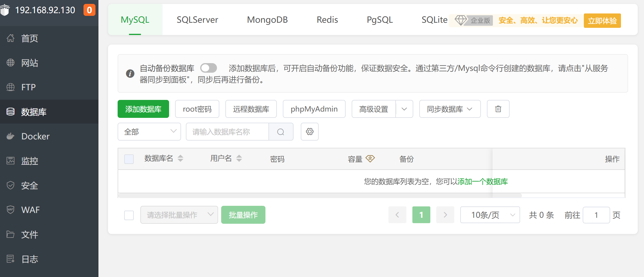Image resolution: width=644 pixels, height=277 pixels.
Task: Open the WAF shield sidebar item
Action: click(x=30, y=210)
